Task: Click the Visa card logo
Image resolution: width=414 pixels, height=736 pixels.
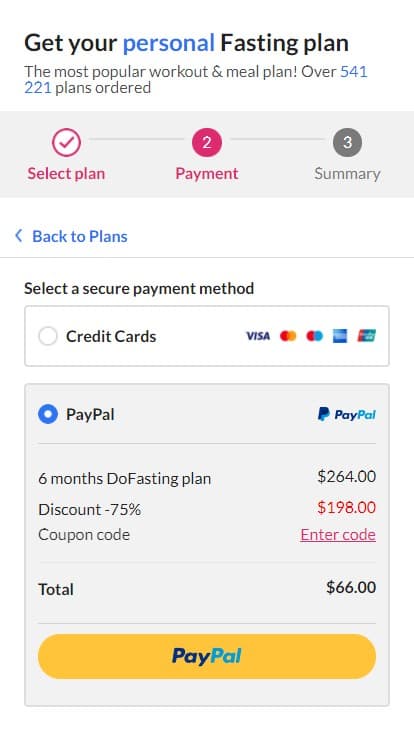Action: pos(258,336)
